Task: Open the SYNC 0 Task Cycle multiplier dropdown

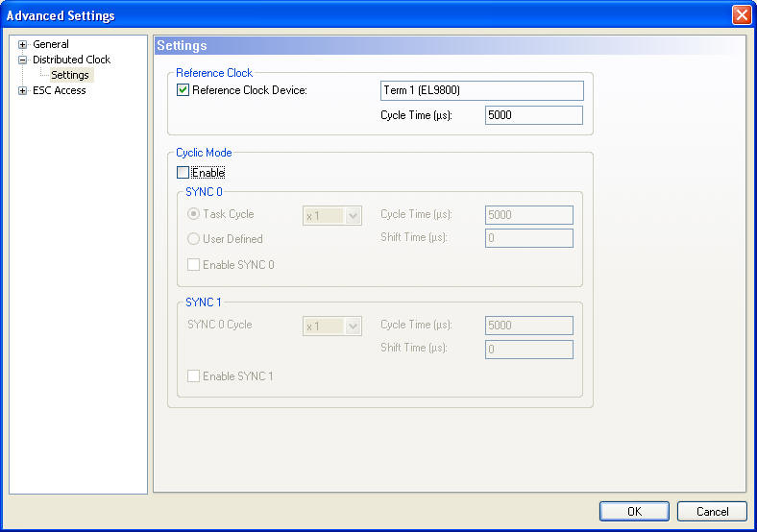Action: (353, 216)
